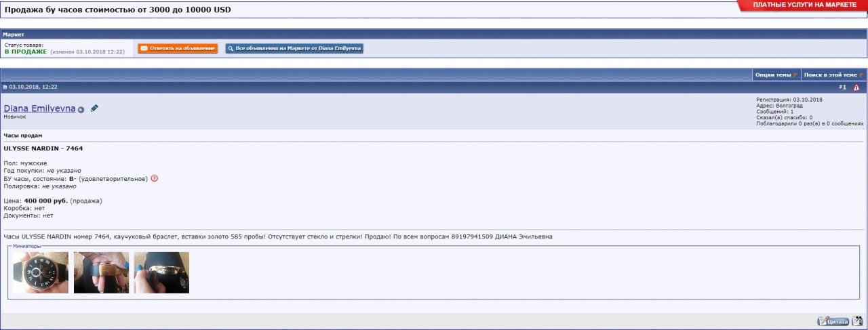The image size is (868, 330).
Task: Expand the Опции темы dropdown menu
Action: (x=776, y=75)
